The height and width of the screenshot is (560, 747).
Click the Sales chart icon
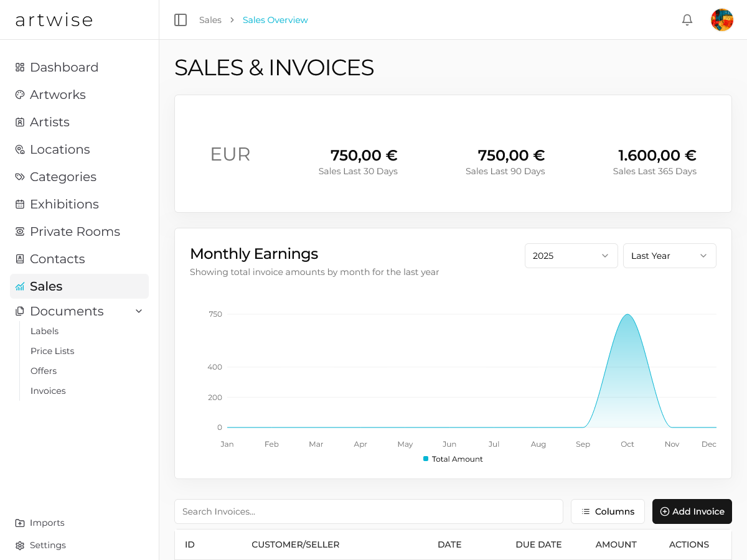(20, 286)
